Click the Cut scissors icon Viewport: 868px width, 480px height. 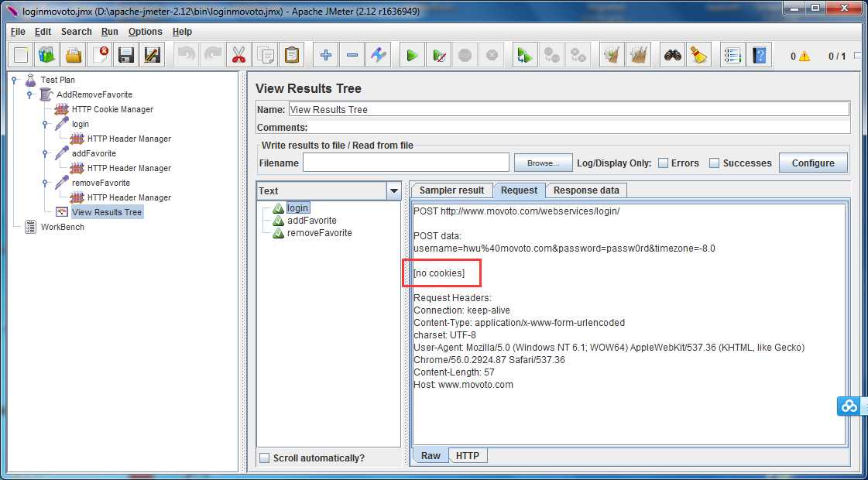(x=238, y=55)
